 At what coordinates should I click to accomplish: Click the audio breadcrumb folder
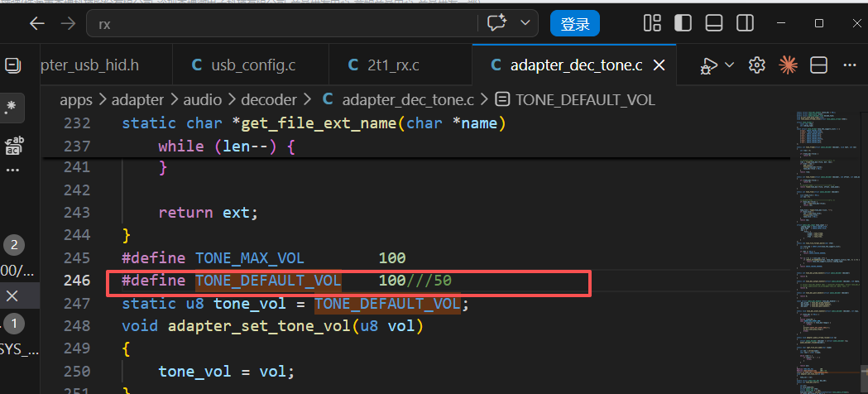pyautogui.click(x=202, y=100)
